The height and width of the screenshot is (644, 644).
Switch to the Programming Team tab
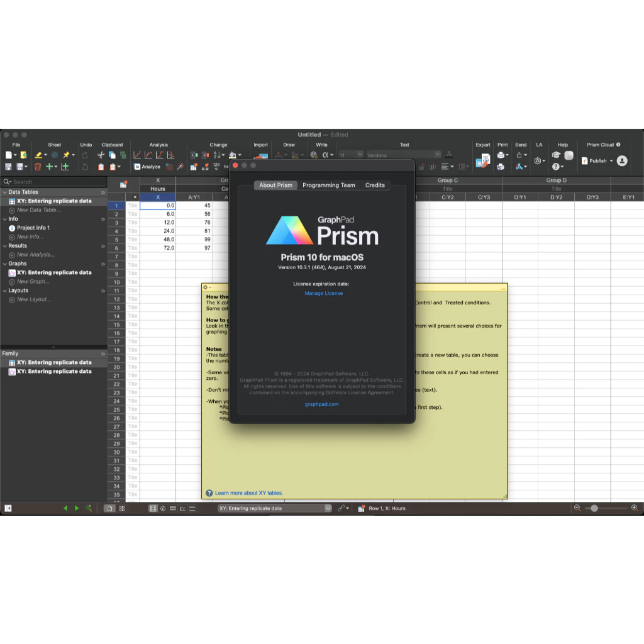(328, 186)
